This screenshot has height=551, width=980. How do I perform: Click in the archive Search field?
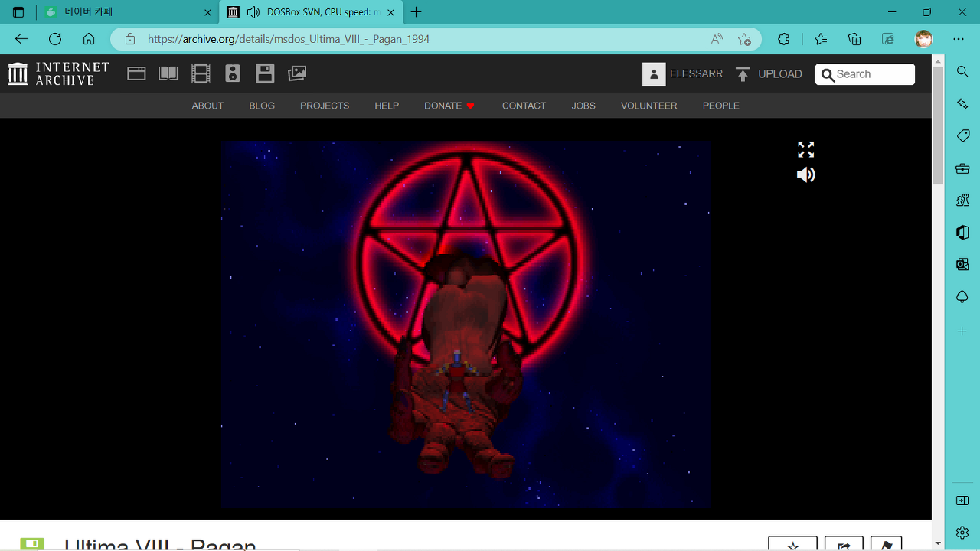865,74
